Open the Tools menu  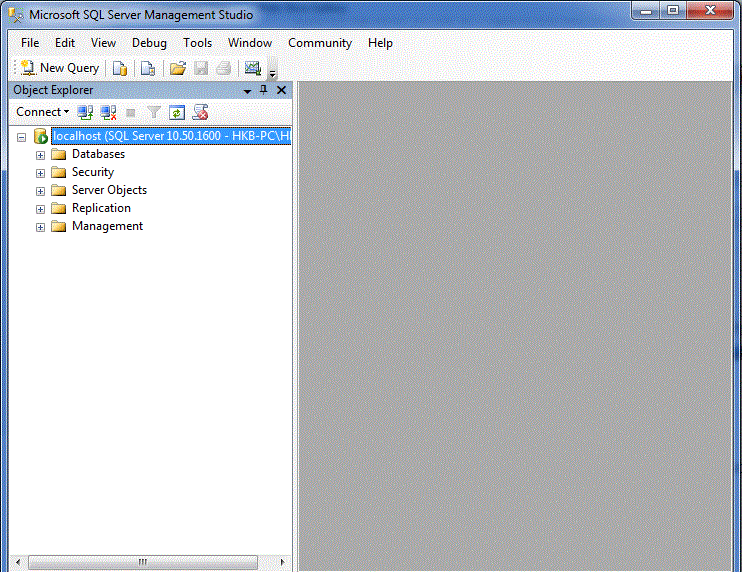coord(197,43)
